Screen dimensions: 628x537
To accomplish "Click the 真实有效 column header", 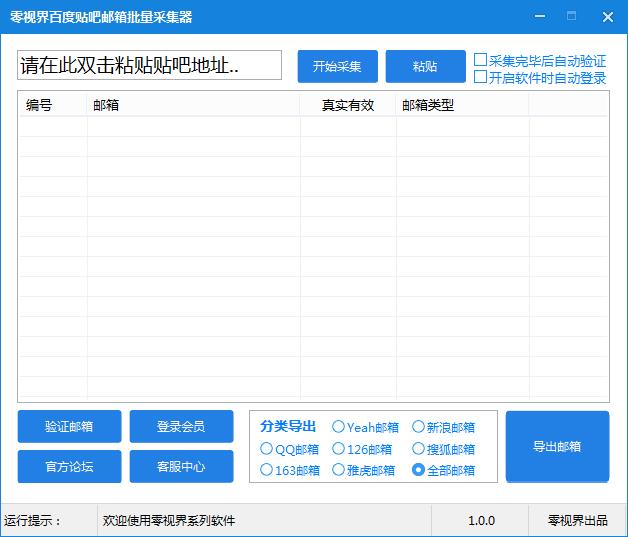I will coord(348,105).
